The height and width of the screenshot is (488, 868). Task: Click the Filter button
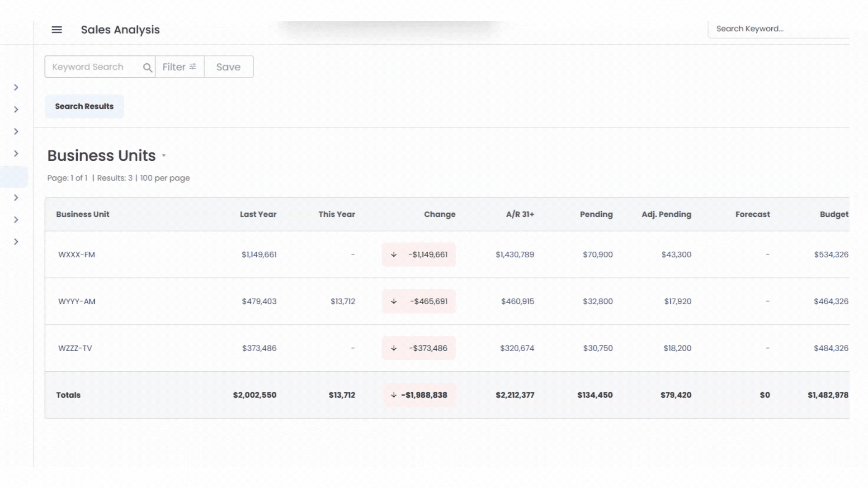tap(179, 67)
